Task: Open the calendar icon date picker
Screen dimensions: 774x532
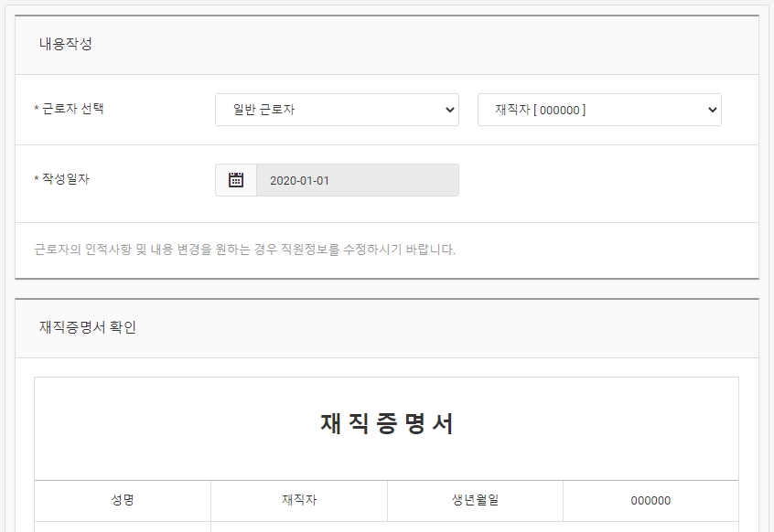Action: tap(236, 180)
